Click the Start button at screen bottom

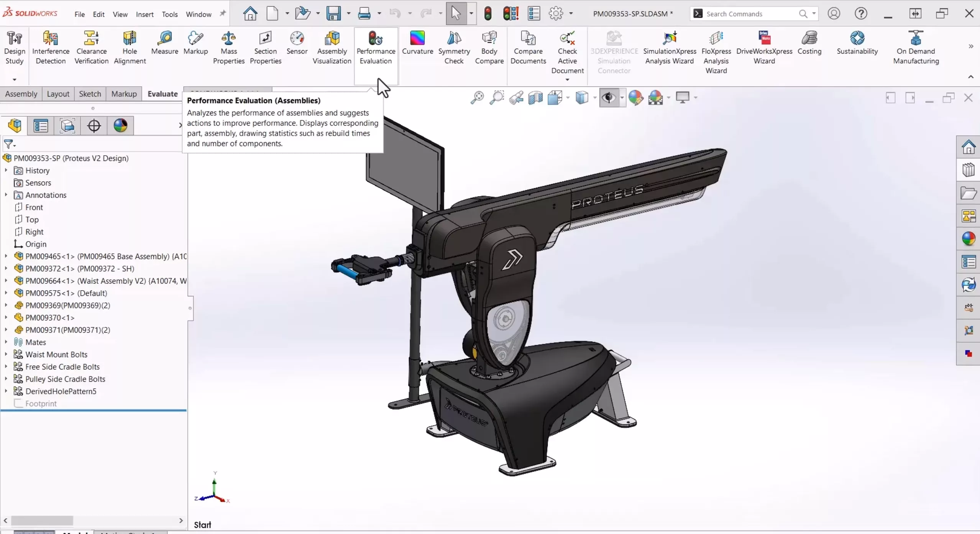pyautogui.click(x=202, y=524)
